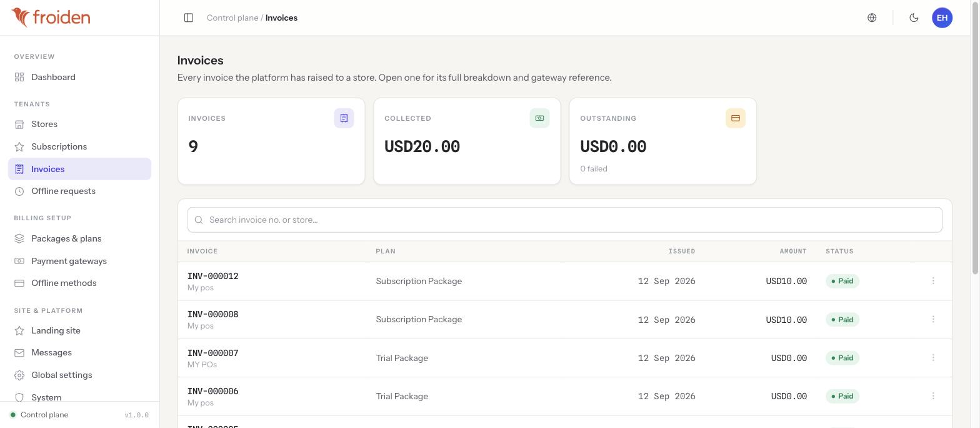Screen dimensions: 980x428
Task: Focus the search invoice input field
Action: pos(564,220)
